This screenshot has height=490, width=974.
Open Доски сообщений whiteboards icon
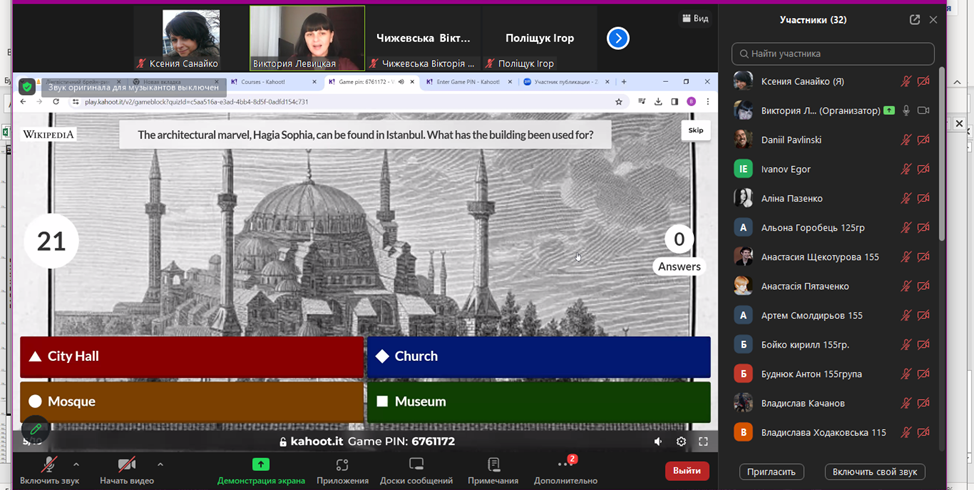416,466
